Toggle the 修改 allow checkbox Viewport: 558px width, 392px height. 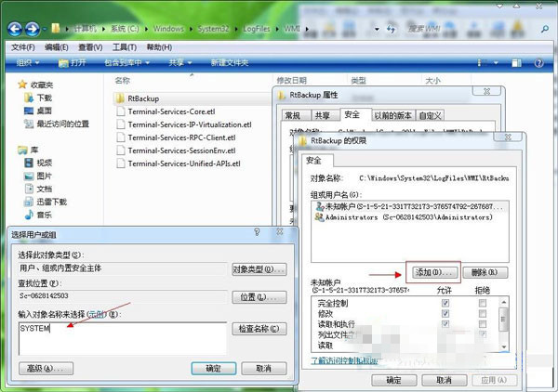(x=446, y=314)
